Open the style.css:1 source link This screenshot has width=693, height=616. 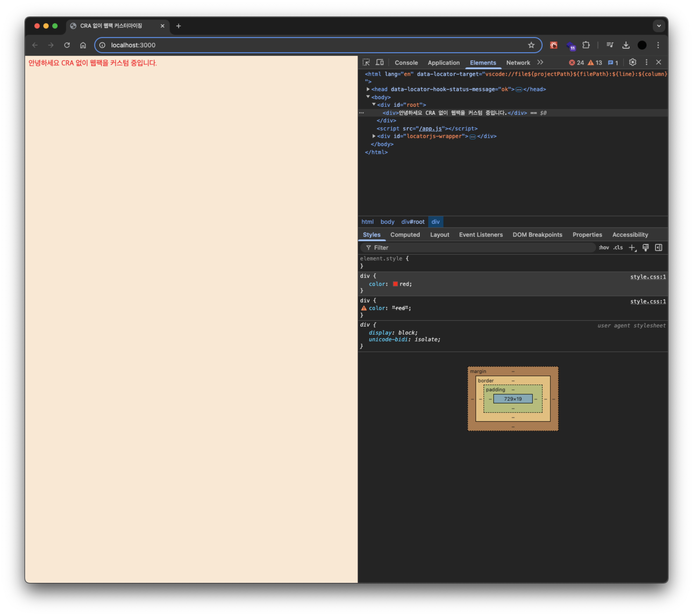click(648, 277)
